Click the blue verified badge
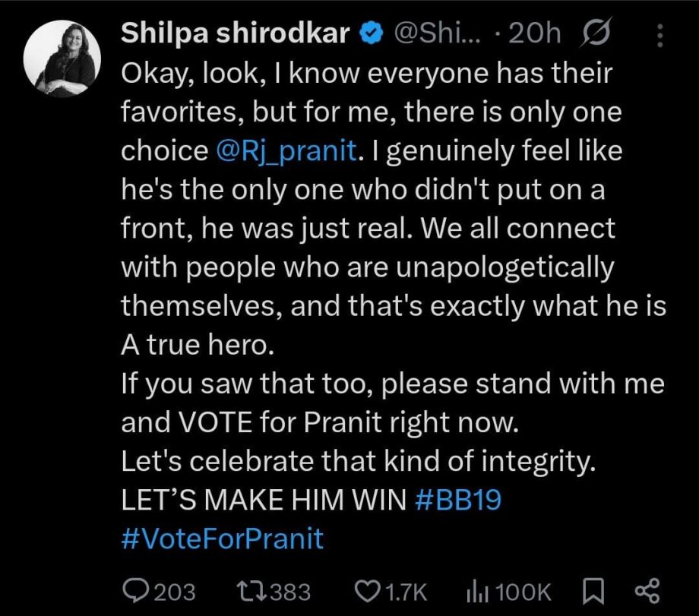 click(369, 33)
